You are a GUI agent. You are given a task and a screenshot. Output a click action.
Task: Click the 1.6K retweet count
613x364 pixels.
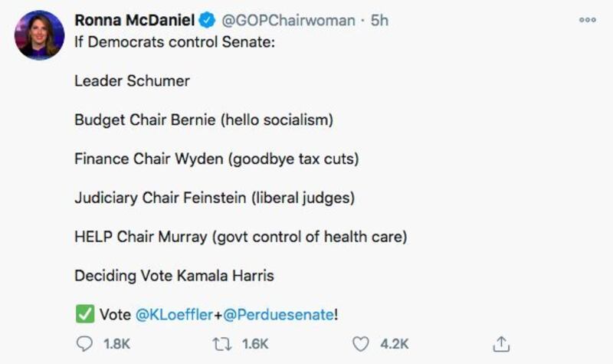(257, 344)
